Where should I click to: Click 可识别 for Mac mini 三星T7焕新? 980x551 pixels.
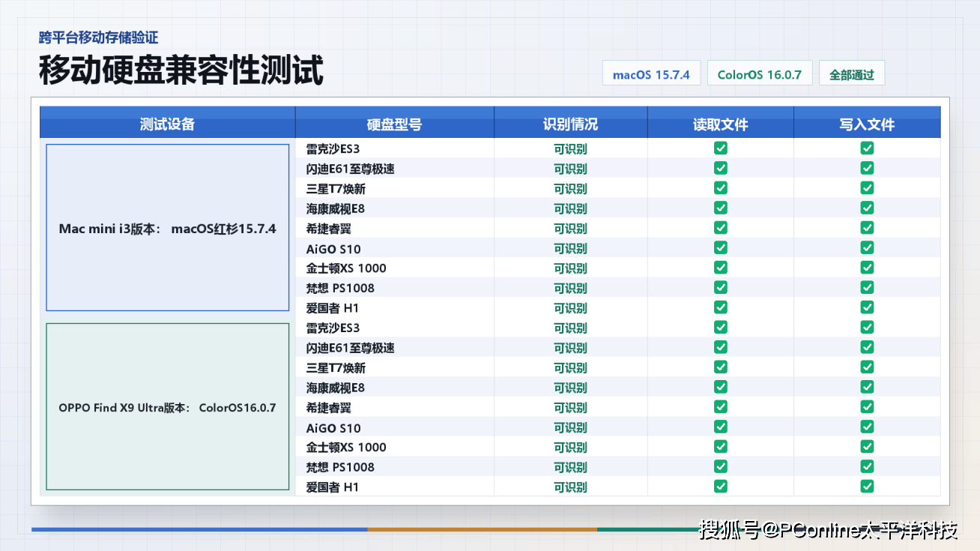click(x=570, y=189)
